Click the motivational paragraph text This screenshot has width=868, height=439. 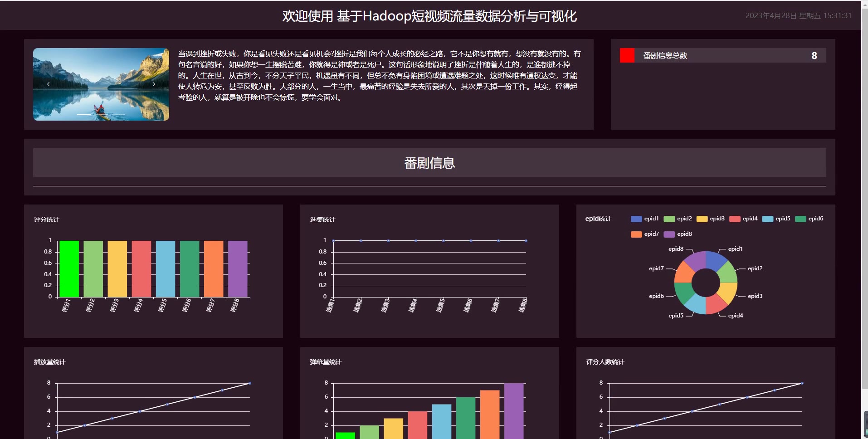click(x=379, y=75)
